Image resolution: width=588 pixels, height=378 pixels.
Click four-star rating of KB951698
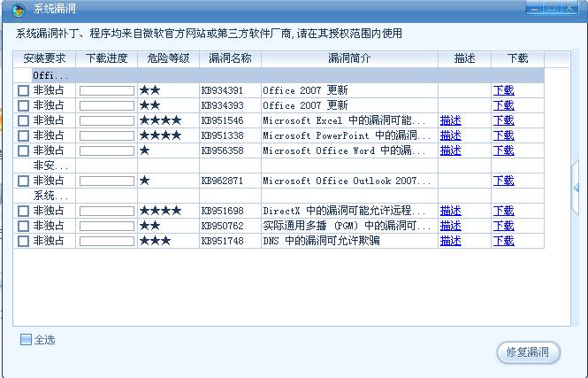(160, 211)
